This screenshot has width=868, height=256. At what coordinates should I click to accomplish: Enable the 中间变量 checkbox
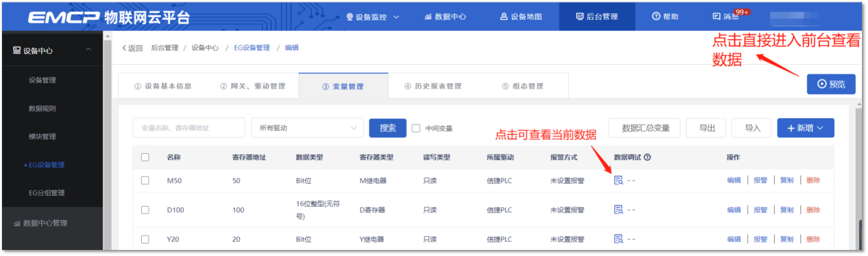click(x=416, y=128)
